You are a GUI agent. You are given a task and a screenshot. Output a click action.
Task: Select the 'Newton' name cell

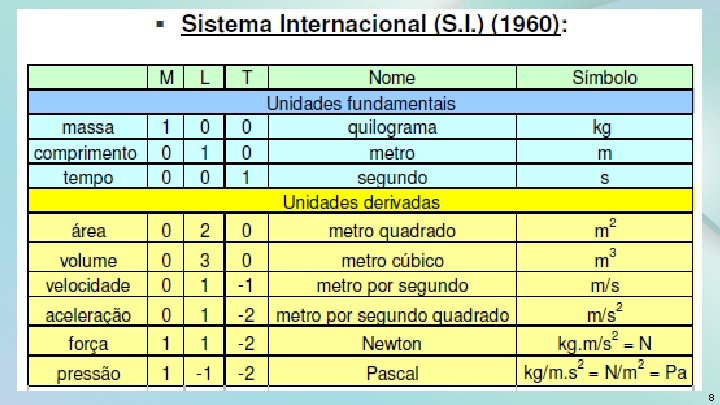392,343
